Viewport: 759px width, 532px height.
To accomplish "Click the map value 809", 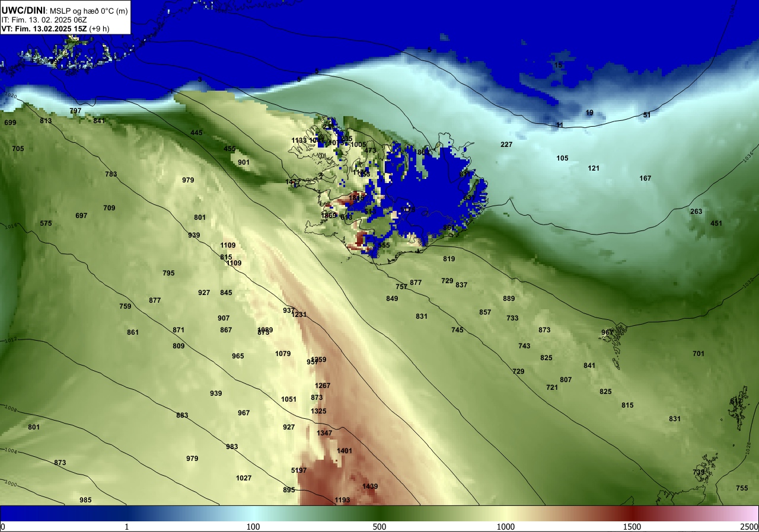I will tap(178, 346).
